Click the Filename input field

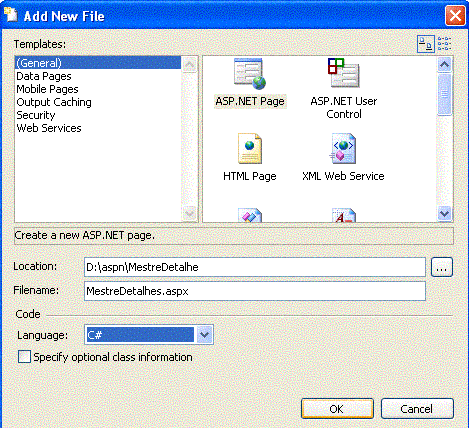click(255, 291)
